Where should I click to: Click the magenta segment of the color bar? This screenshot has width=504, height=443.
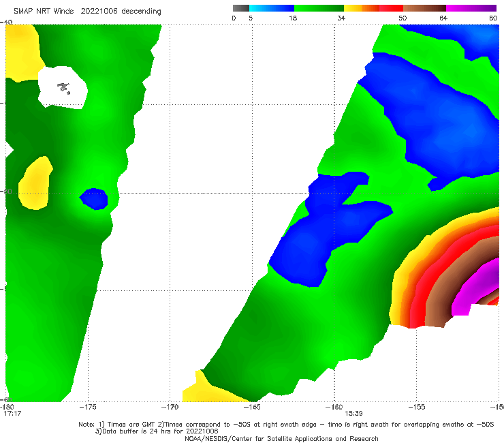471,8
